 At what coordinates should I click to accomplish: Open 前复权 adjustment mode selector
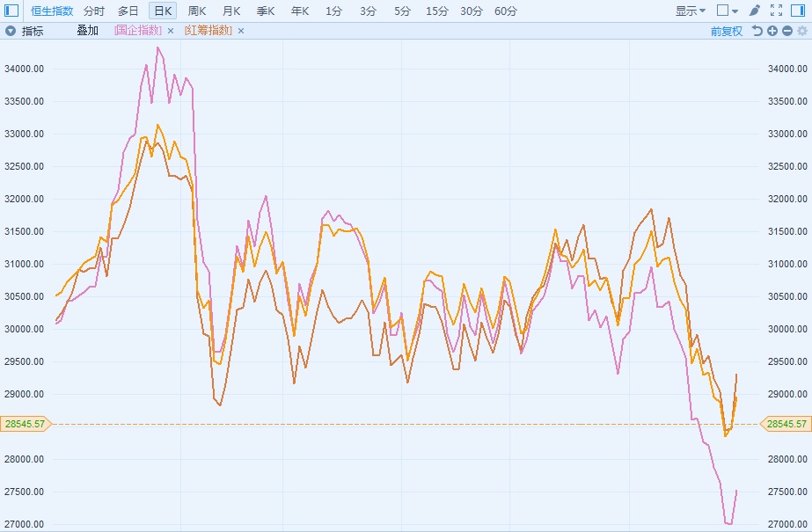coord(726,31)
